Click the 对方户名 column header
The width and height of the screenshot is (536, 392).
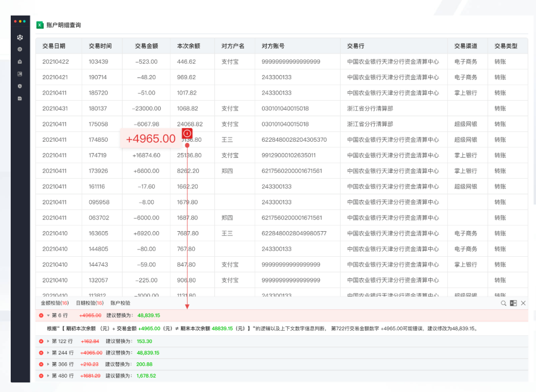pos(233,46)
